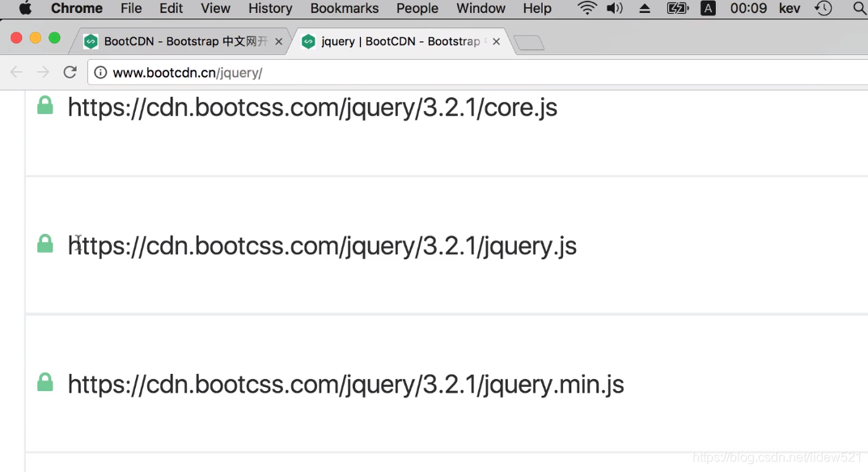Open Spotlight search magnifier
Screen dimensions: 868x472
pyautogui.click(x=860, y=8)
